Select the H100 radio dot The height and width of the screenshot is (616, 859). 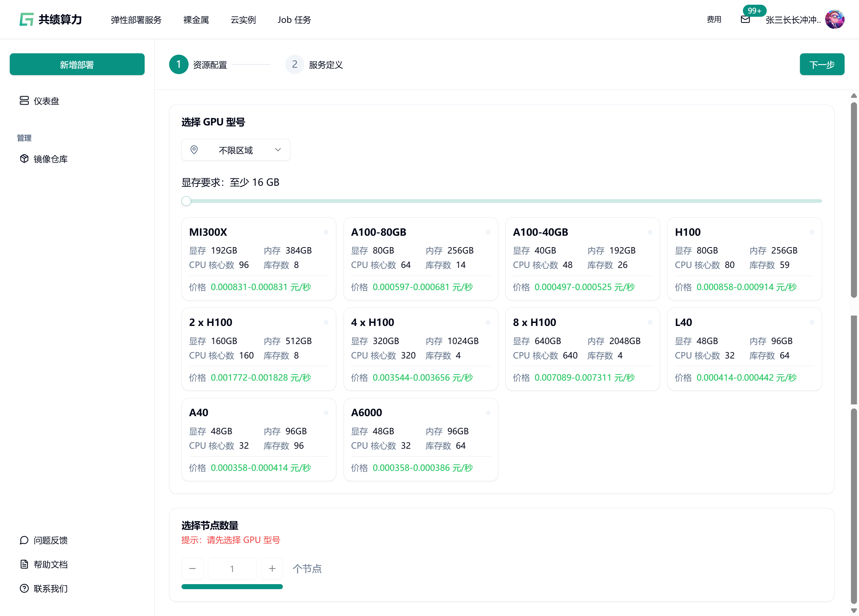[x=812, y=232]
